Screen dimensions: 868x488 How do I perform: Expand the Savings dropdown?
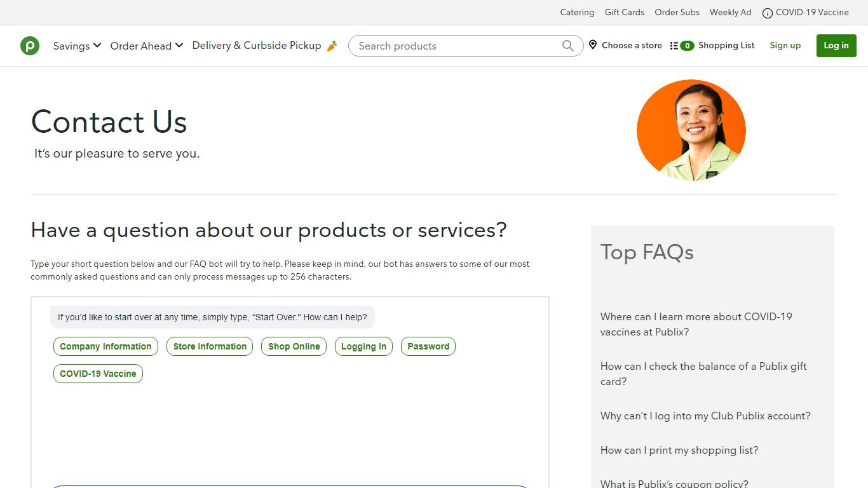coord(77,46)
